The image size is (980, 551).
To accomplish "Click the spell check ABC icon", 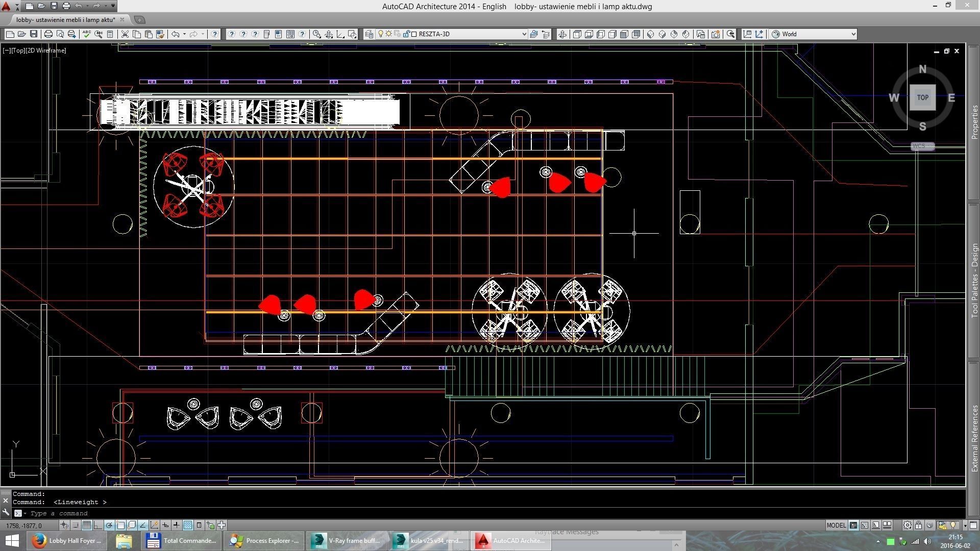I will pyautogui.click(x=86, y=34).
